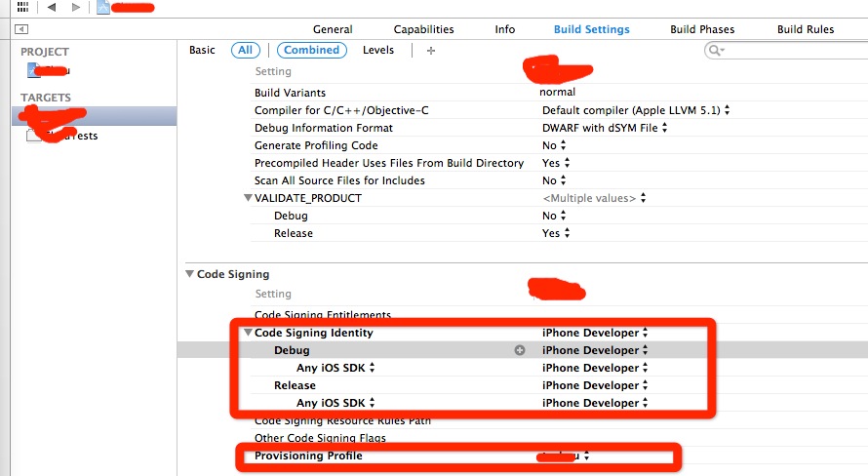Select Generate Profiling Code row
The width and height of the screenshot is (868, 476).
coord(316,145)
